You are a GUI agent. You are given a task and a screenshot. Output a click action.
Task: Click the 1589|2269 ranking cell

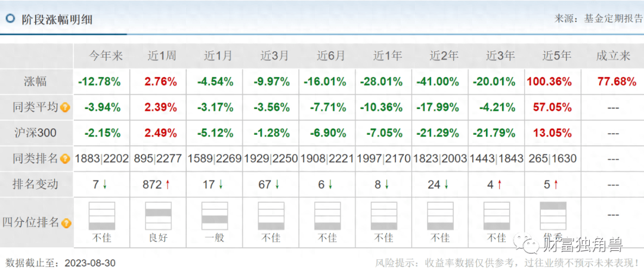coord(215,159)
